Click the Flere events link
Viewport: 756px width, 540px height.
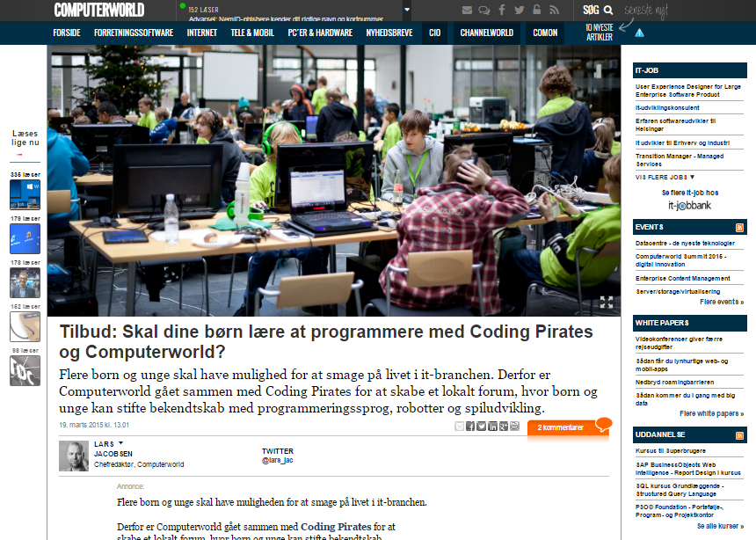(x=722, y=302)
